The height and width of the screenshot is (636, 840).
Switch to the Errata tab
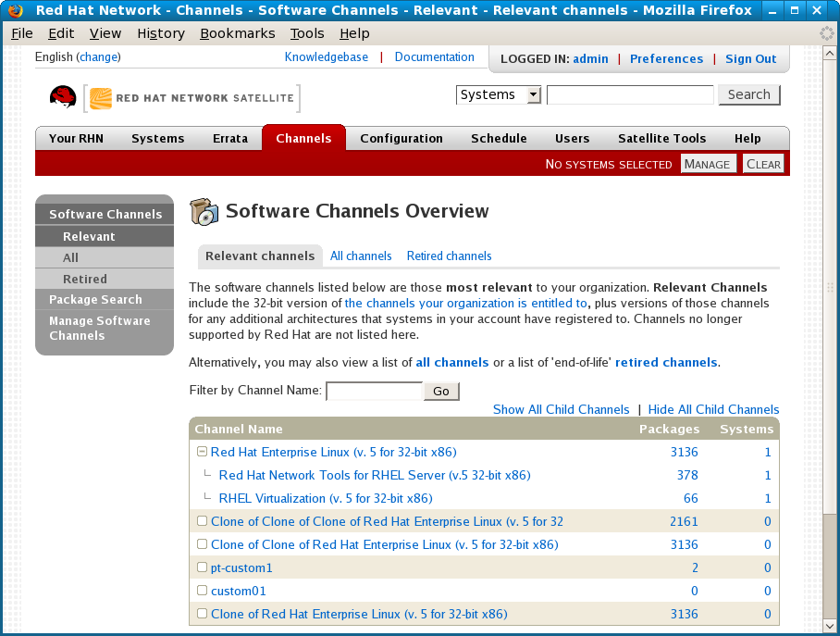point(230,138)
